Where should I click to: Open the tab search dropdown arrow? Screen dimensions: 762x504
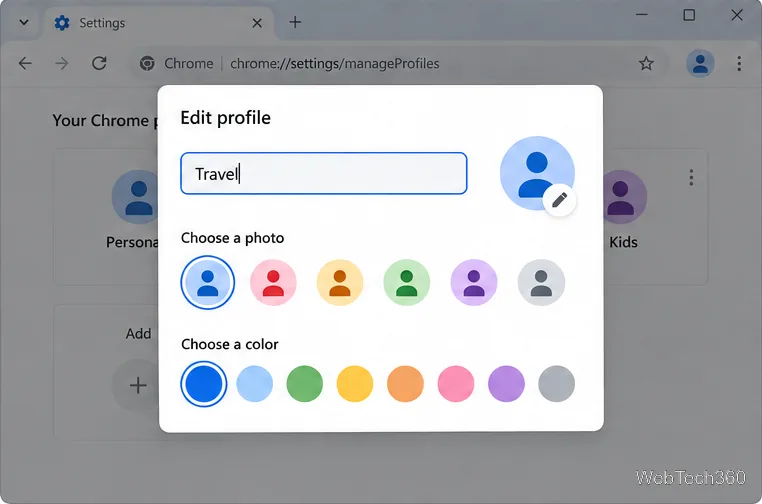24,22
